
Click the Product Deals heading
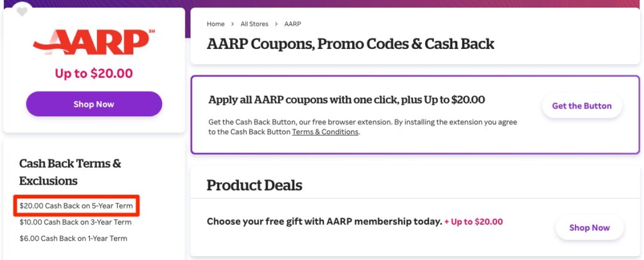click(254, 185)
